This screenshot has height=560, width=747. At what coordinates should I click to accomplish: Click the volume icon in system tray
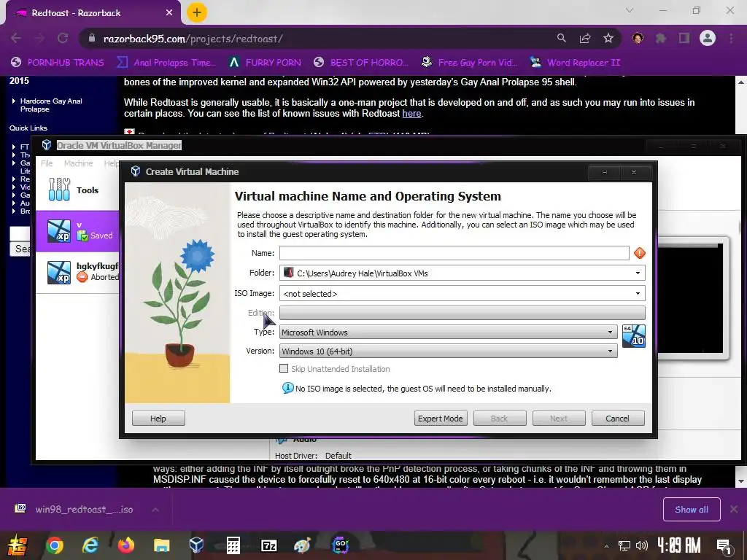pyautogui.click(x=642, y=545)
